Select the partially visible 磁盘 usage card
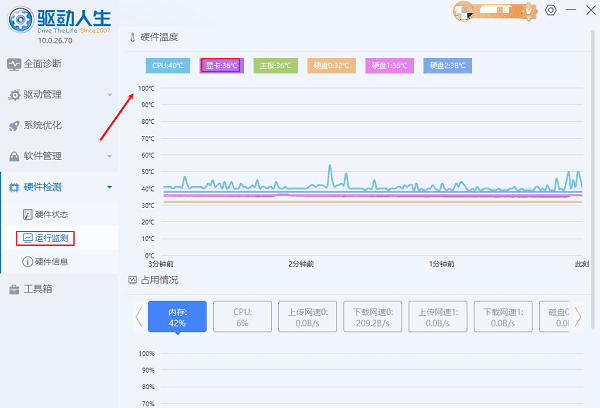 tap(554, 317)
